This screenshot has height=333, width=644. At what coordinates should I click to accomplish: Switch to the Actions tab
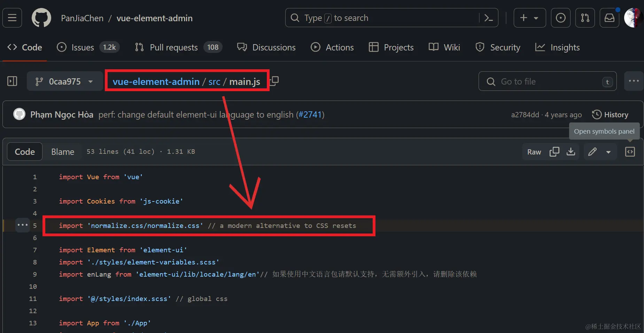[x=332, y=47]
